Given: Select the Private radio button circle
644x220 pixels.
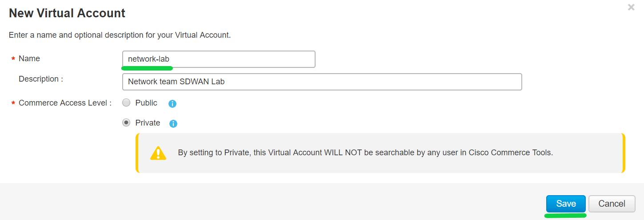Looking at the screenshot, I should (x=126, y=123).
